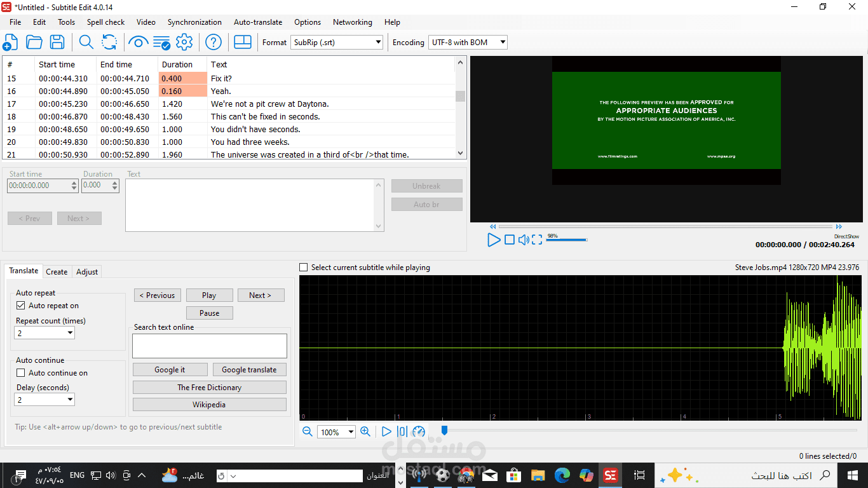Open the playback speed gauge icon
Viewport: 868px width, 488px height.
tap(419, 431)
